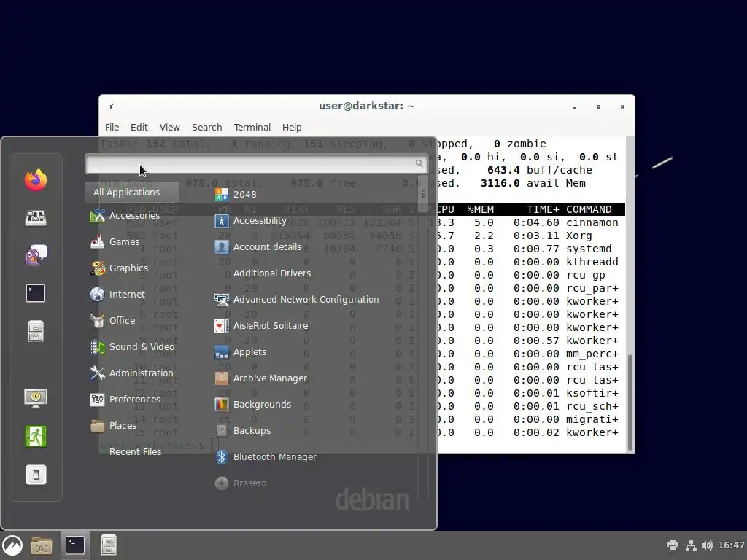Click the terminal window menu button in titlebar
The width and height of the screenshot is (747, 560).
tap(112, 106)
